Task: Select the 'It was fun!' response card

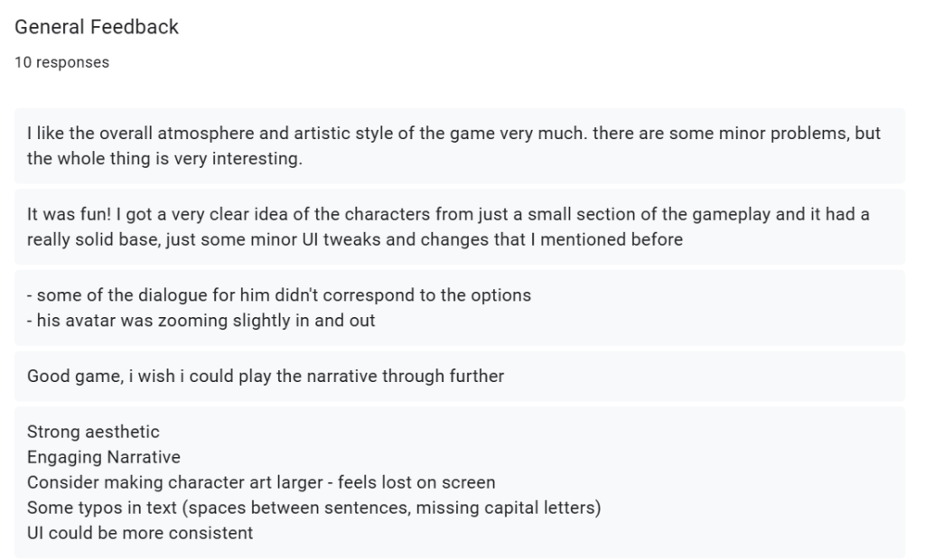Action: pyautogui.click(x=460, y=227)
